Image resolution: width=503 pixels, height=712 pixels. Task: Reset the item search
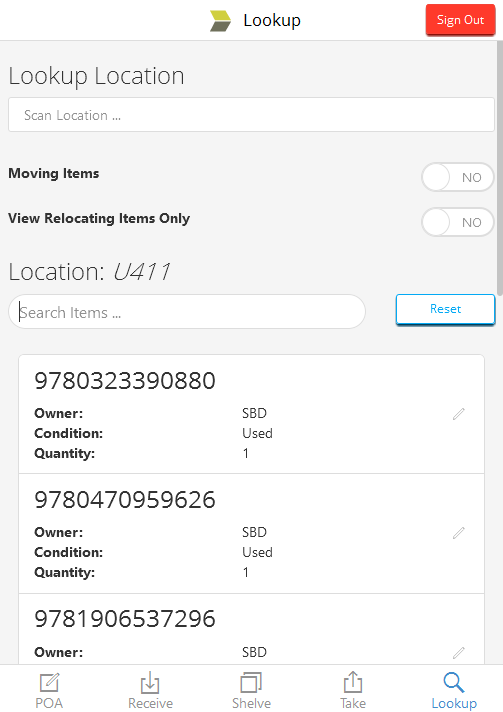point(445,309)
